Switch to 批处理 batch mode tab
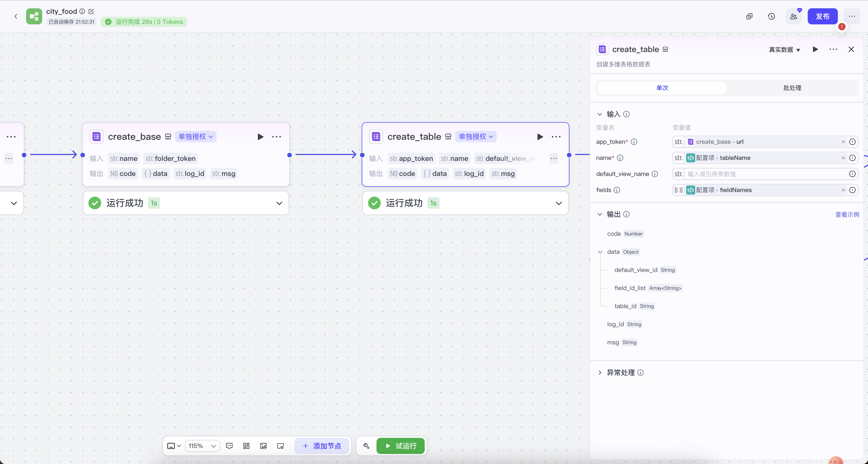 [792, 88]
